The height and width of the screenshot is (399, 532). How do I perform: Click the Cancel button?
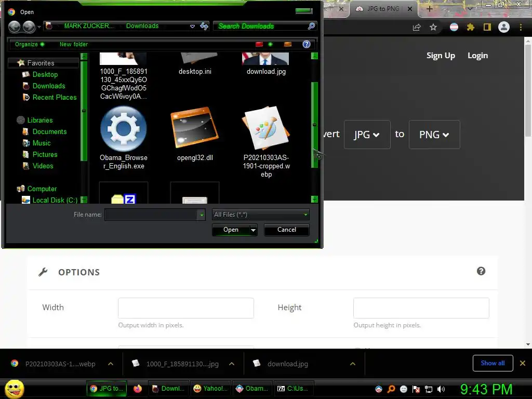286,230
